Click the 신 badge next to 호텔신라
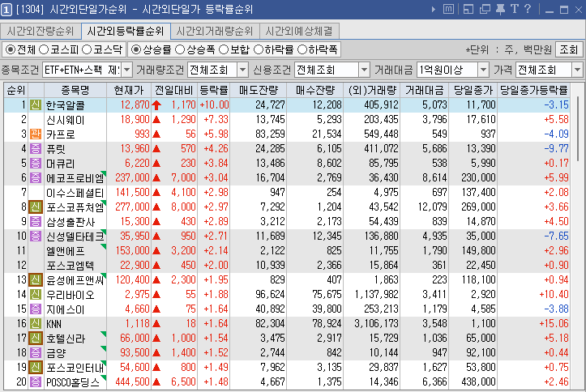 coord(36,338)
